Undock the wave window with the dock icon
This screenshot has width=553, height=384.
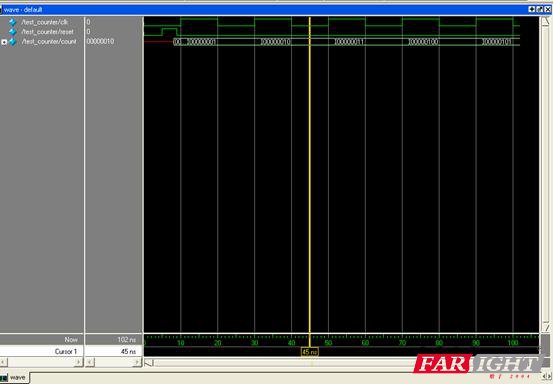point(540,10)
